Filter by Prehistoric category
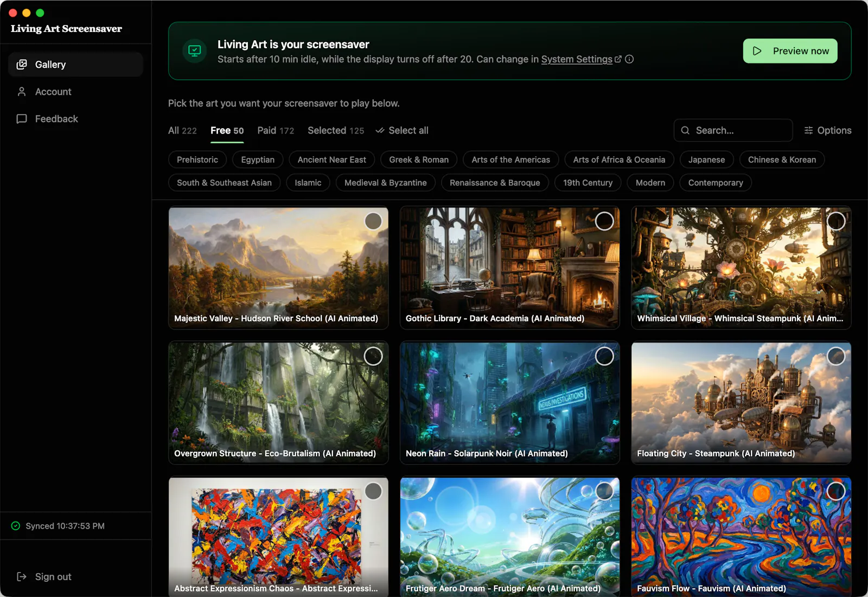Screen dimensions: 868x597 197,160
